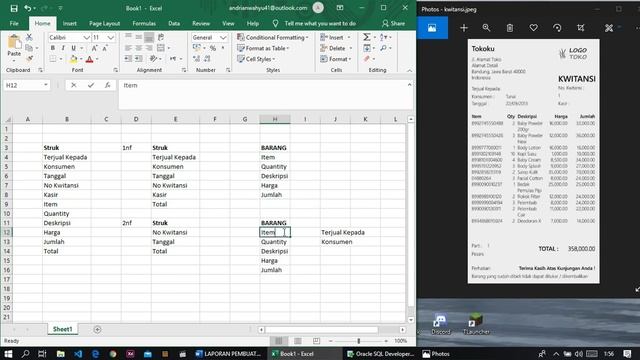640x360 pixels.
Task: Click the font color A icon
Action: point(89,60)
